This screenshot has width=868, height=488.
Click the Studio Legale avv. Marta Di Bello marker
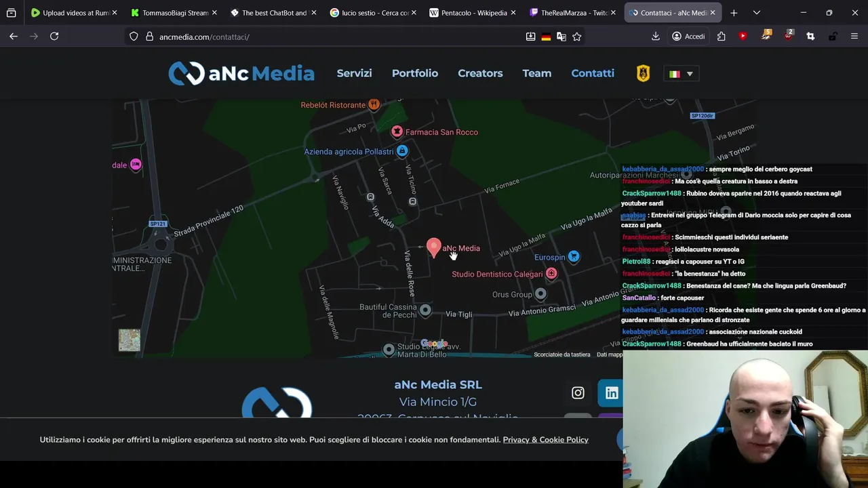click(x=389, y=350)
